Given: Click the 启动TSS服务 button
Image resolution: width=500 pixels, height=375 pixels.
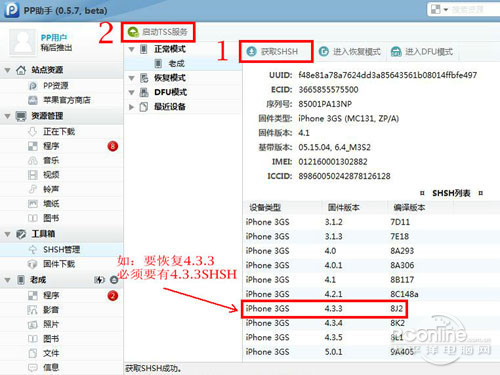Looking at the screenshot, I should (x=158, y=32).
